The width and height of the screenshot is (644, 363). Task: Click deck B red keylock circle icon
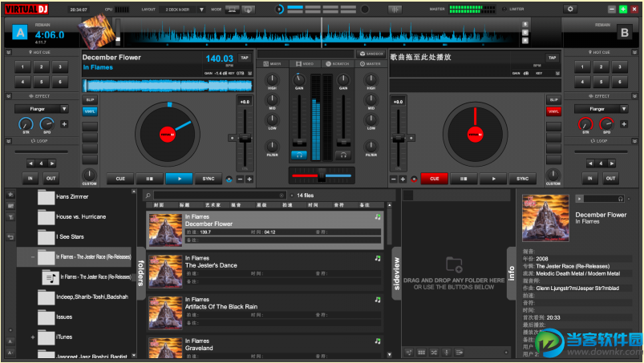point(414,179)
